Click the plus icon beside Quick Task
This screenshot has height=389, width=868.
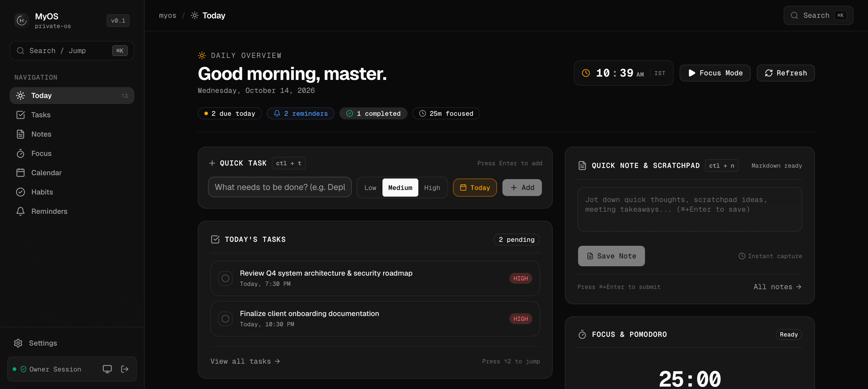tap(212, 163)
